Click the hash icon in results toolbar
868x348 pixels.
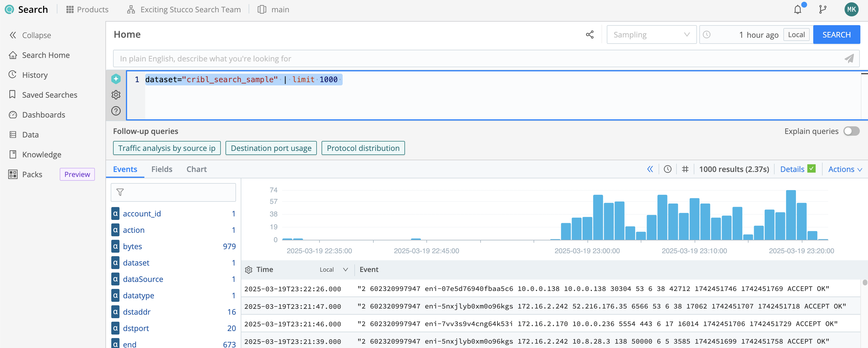pyautogui.click(x=685, y=169)
